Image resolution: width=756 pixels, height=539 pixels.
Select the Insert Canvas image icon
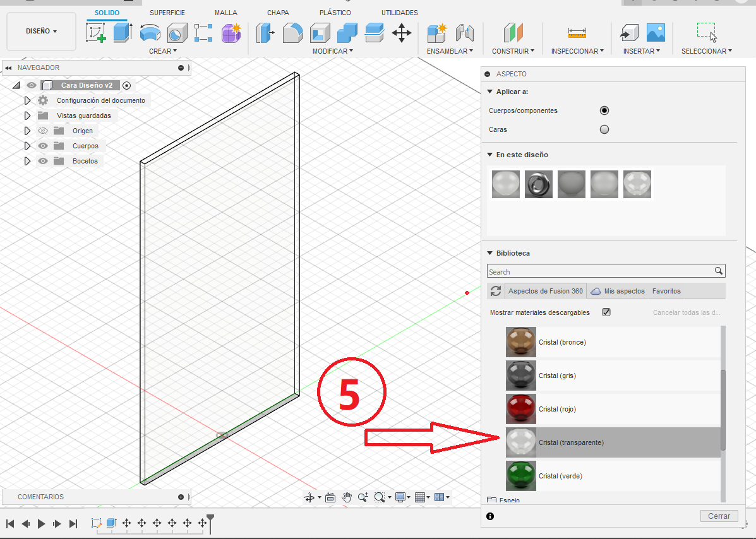[x=656, y=33]
